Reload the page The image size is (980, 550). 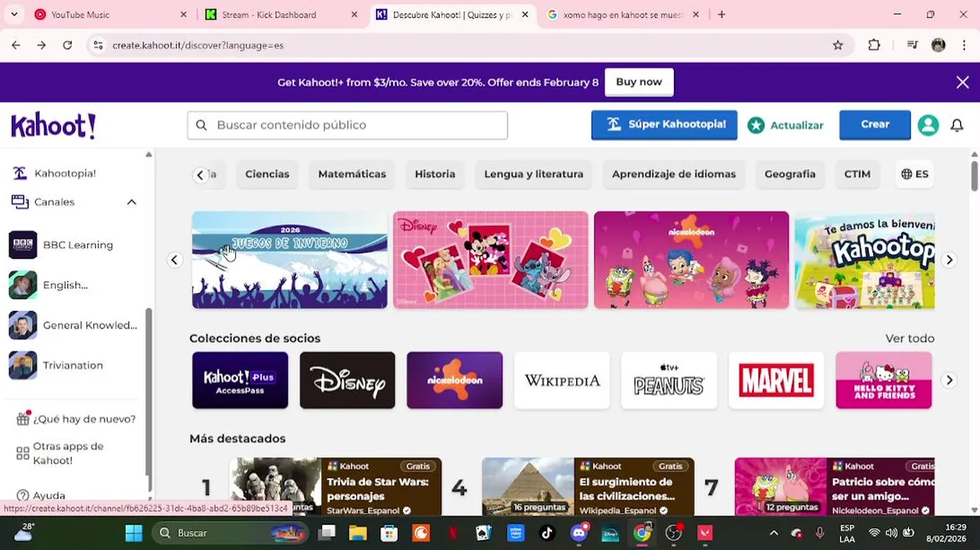[x=67, y=45]
